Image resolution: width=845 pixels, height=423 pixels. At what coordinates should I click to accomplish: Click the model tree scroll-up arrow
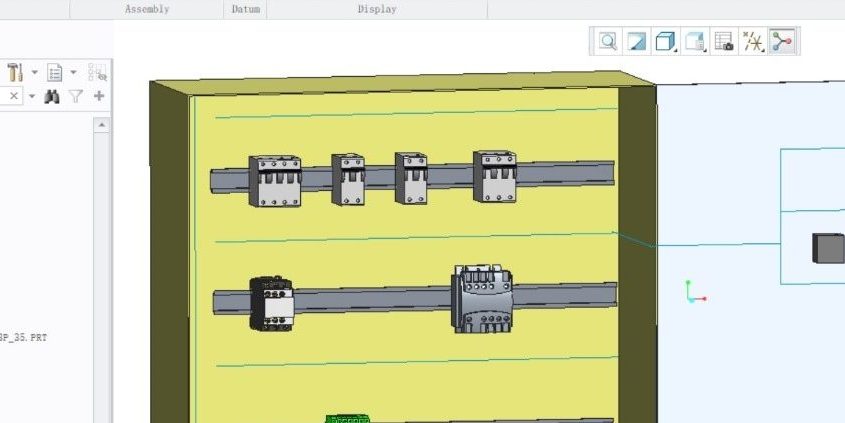pos(102,125)
